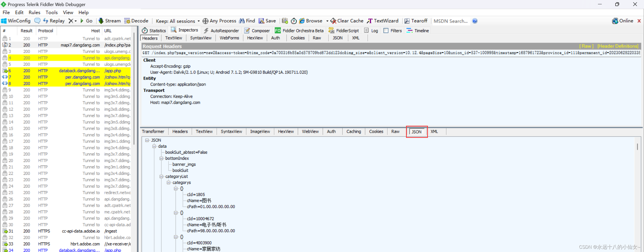Select session 31 cc-api-data.adobe.io

click(x=66, y=231)
